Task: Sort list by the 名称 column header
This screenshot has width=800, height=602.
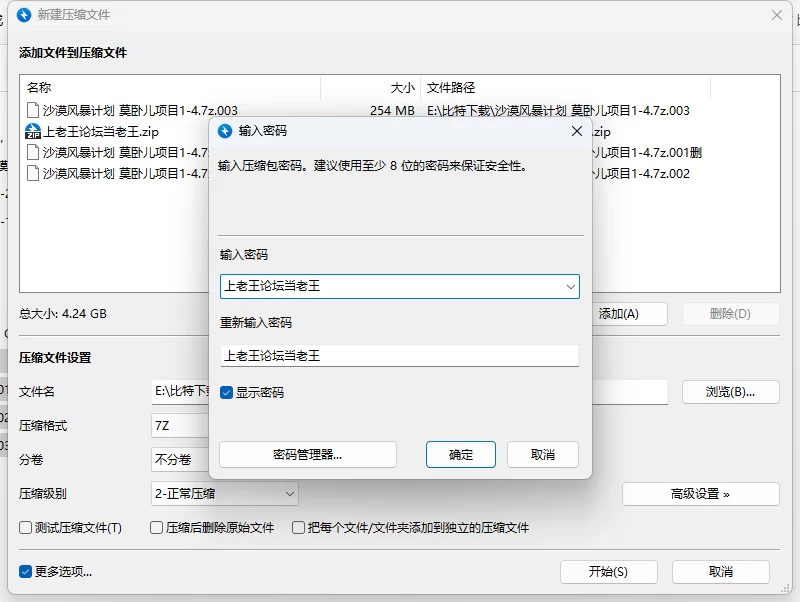Action: (170, 88)
